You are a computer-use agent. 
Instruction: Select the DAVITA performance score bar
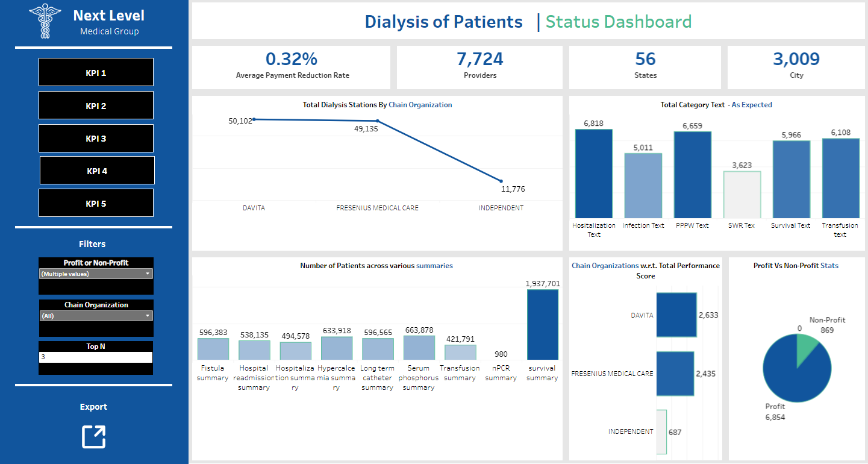(x=676, y=315)
